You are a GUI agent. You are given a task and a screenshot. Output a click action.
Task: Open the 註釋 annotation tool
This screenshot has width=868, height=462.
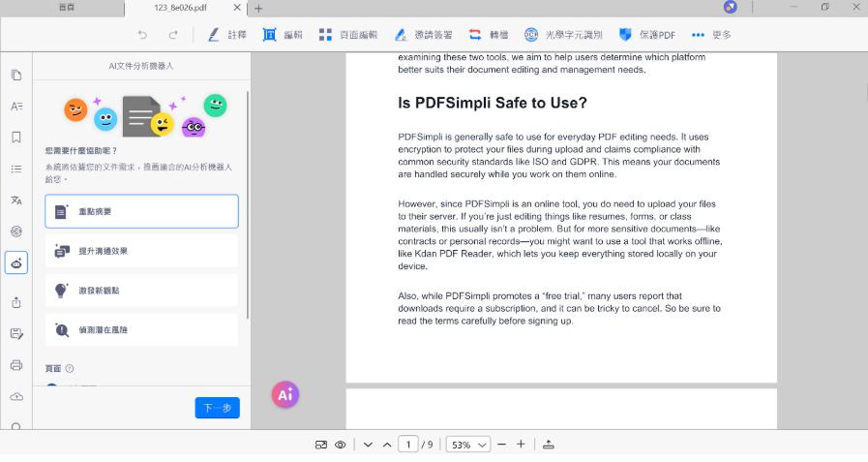pyautogui.click(x=227, y=35)
